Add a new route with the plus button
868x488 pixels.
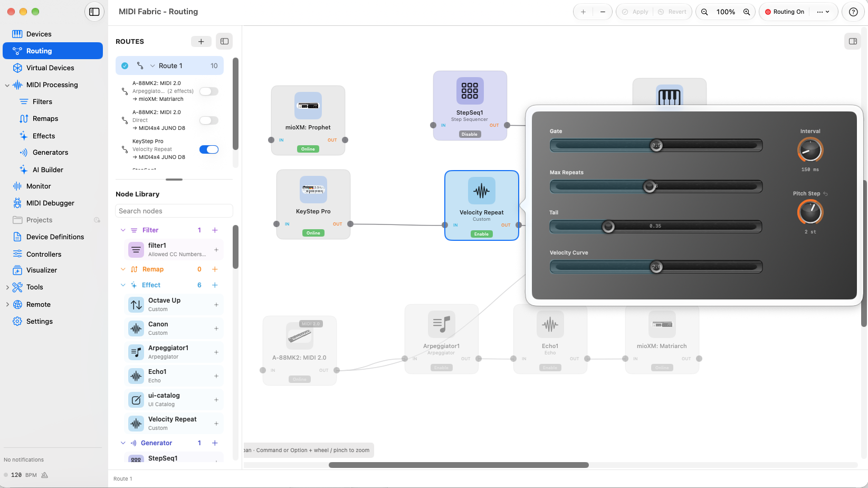pyautogui.click(x=201, y=41)
